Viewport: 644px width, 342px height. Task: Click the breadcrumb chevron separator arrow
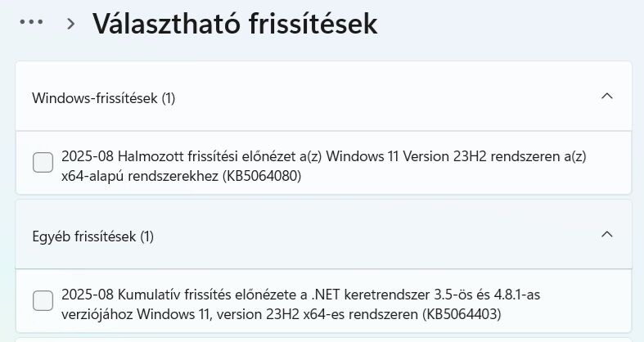pyautogui.click(x=71, y=24)
